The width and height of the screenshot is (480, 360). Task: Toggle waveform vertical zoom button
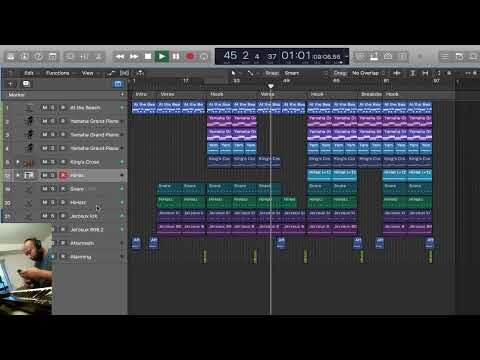(397, 73)
